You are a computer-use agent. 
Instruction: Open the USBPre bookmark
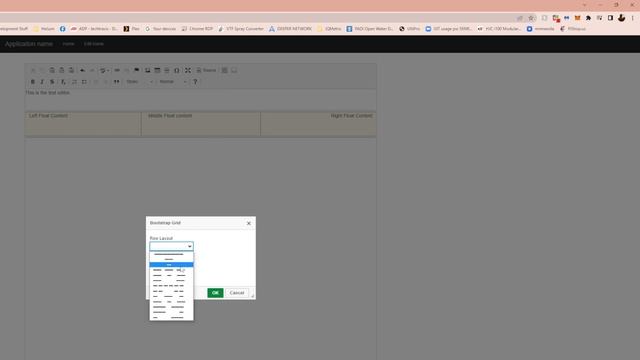(x=409, y=29)
